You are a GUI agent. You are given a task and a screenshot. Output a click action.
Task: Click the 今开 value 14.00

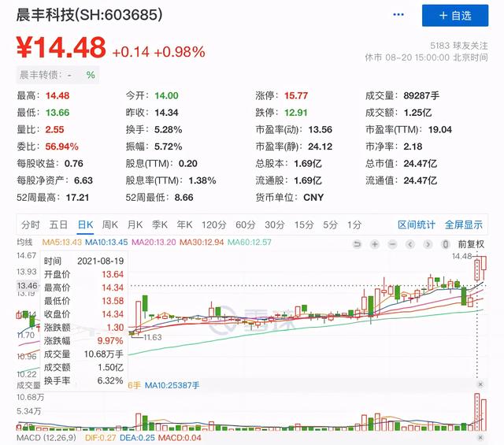coord(166,95)
